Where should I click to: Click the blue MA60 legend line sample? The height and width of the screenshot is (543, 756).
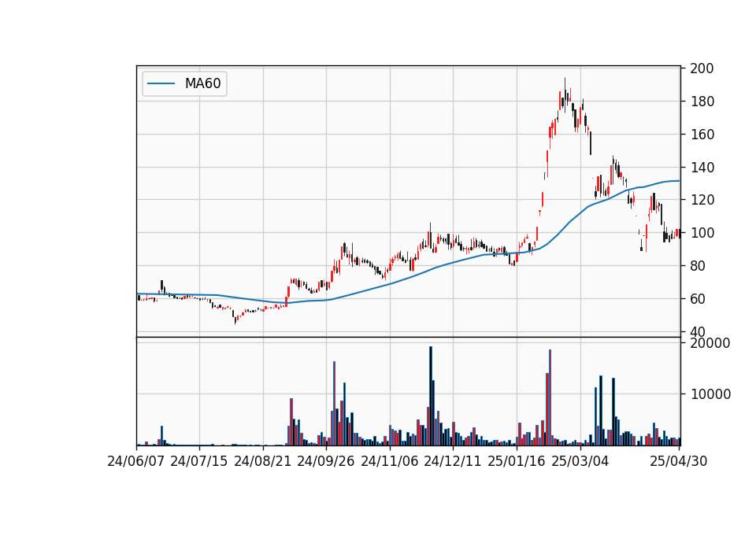pos(161,83)
